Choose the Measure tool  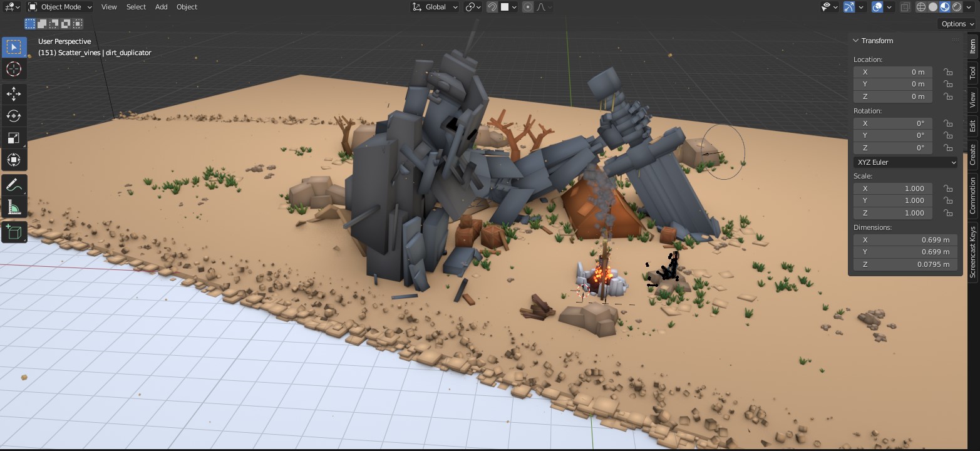point(14,207)
